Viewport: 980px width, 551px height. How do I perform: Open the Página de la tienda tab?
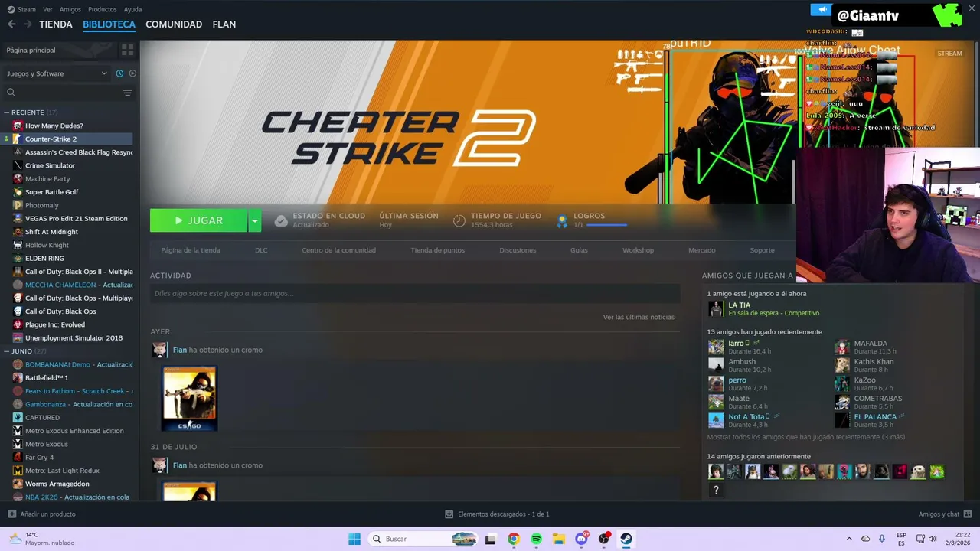(191, 250)
